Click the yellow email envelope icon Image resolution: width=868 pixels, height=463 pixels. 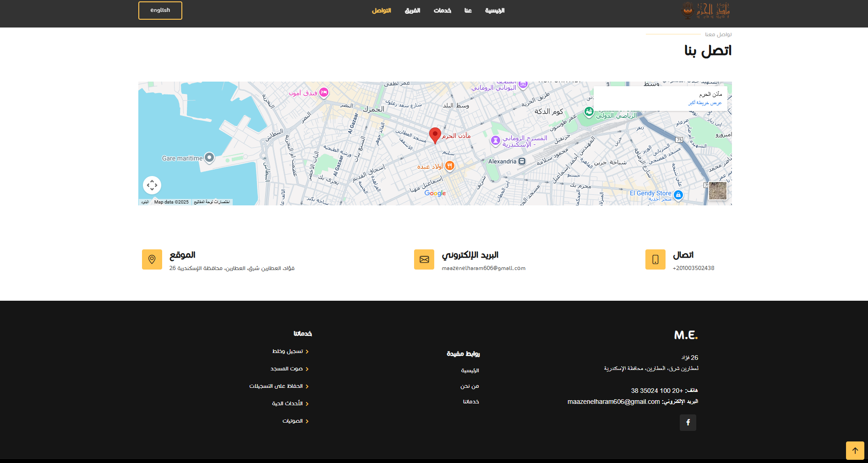(x=424, y=259)
